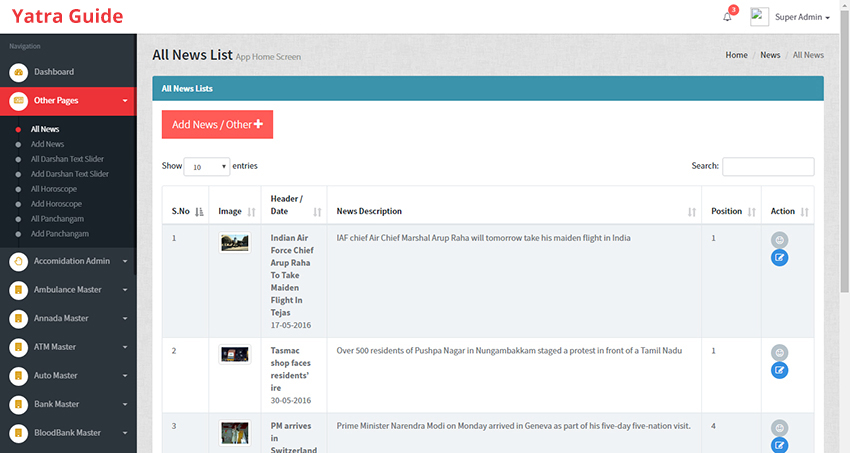Screen dimensions: 850x453
Task: Click the blue edit icon for row 2
Action: pos(780,371)
